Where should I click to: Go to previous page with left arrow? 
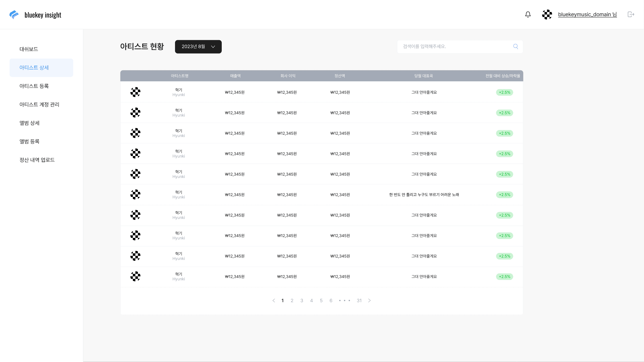[274, 300]
